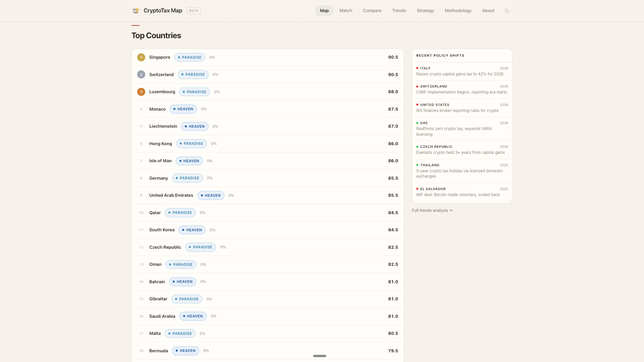
Task: Click Luxembourg's bronze rank 3 medal
Action: [141, 92]
